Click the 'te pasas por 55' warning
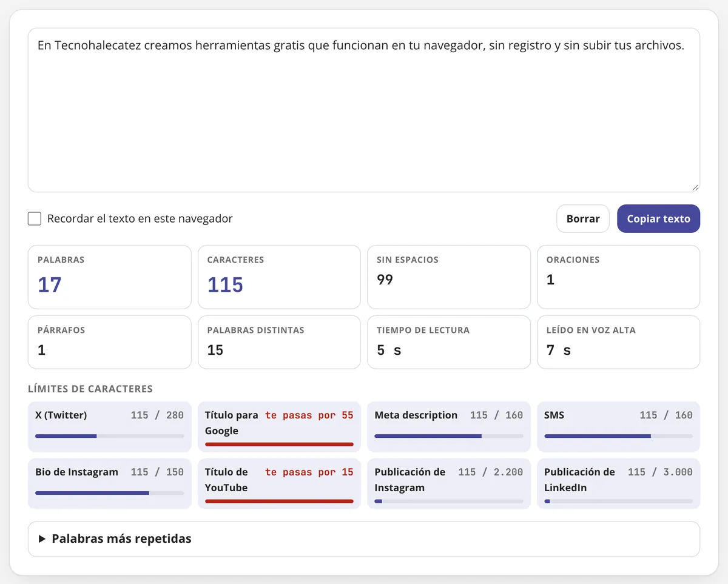 [x=309, y=415]
